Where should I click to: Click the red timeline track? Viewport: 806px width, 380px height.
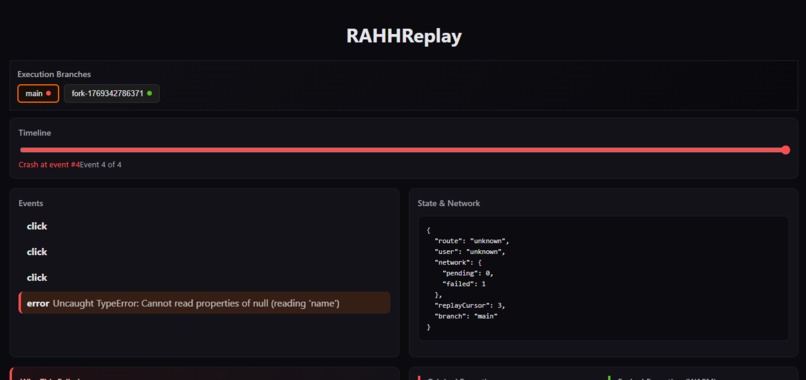click(x=402, y=150)
